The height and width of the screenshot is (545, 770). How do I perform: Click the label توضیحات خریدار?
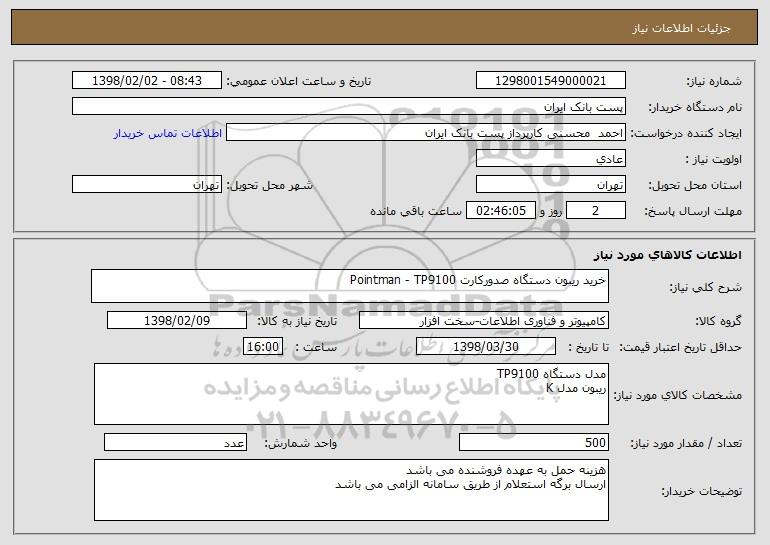[701, 491]
